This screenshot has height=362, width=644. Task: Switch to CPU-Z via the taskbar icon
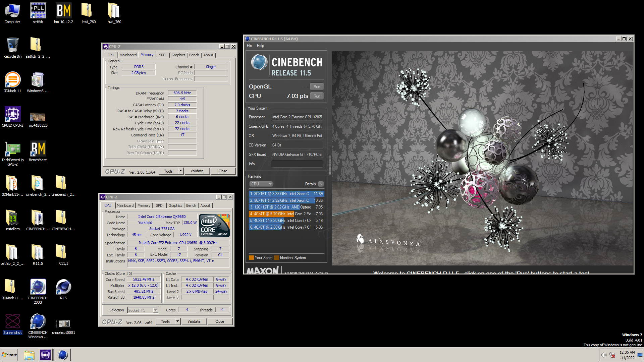tap(45, 355)
